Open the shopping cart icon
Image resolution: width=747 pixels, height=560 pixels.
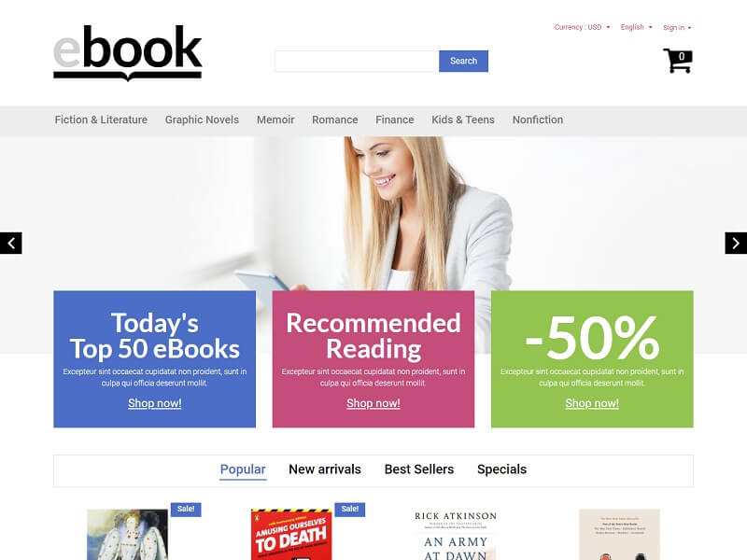coord(678,61)
